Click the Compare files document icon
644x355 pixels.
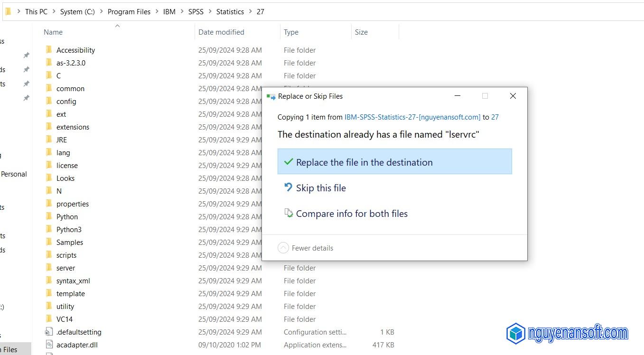pos(288,213)
